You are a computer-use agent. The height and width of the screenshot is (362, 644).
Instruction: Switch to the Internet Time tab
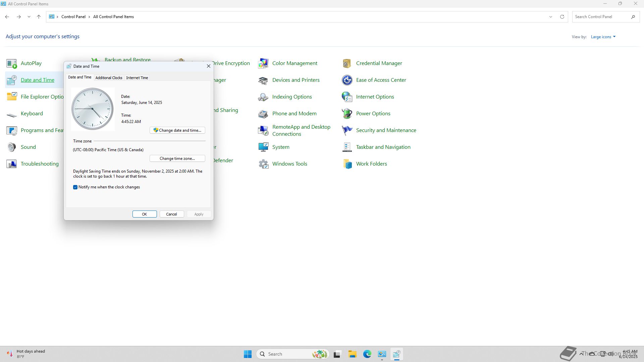click(137, 78)
